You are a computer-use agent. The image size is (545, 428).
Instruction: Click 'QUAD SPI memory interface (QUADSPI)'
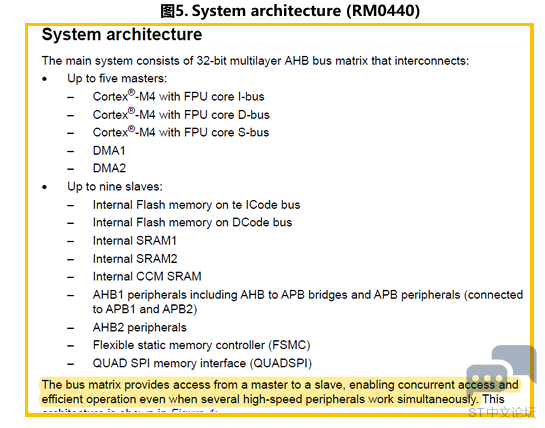click(202, 363)
